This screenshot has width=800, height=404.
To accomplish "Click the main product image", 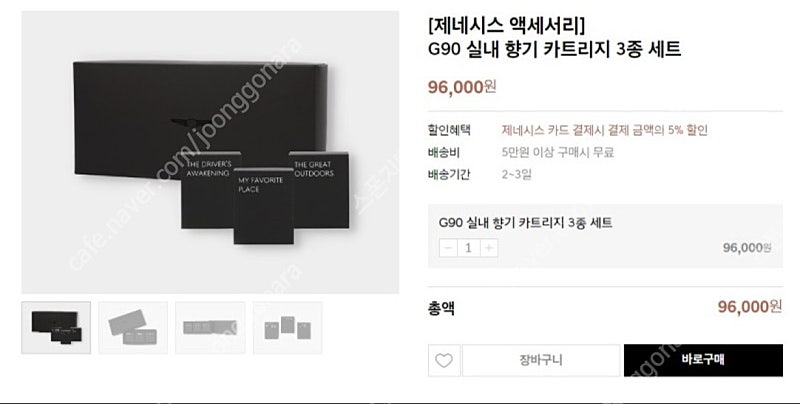I will 210,152.
